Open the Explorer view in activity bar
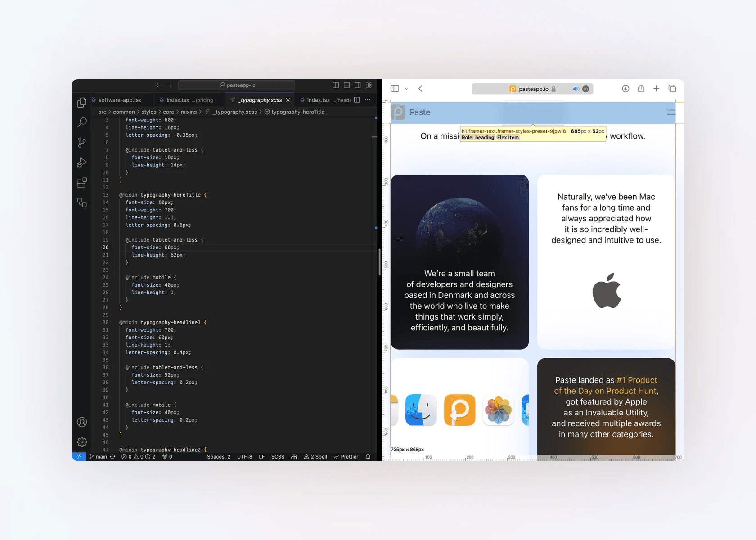The width and height of the screenshot is (756, 540). click(x=82, y=103)
